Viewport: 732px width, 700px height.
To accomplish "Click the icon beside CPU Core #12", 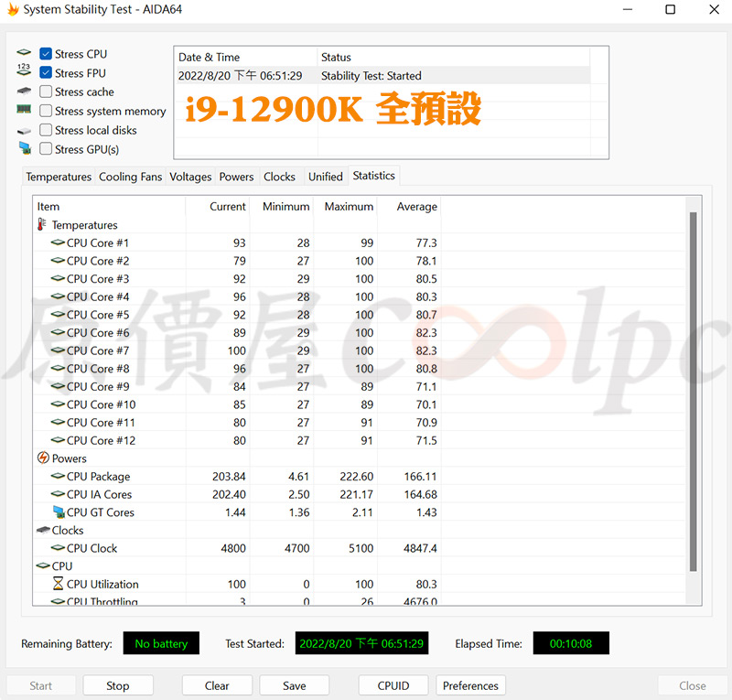I will tap(58, 440).
